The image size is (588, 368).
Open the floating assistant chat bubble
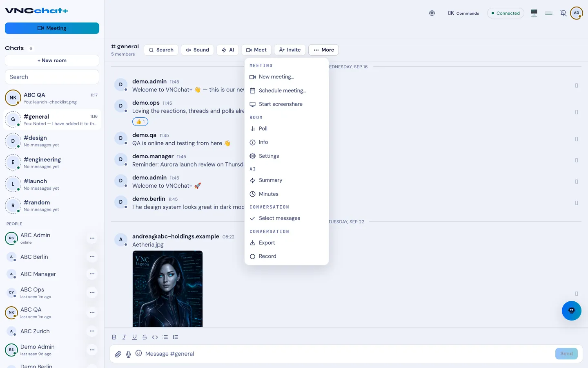point(572,311)
